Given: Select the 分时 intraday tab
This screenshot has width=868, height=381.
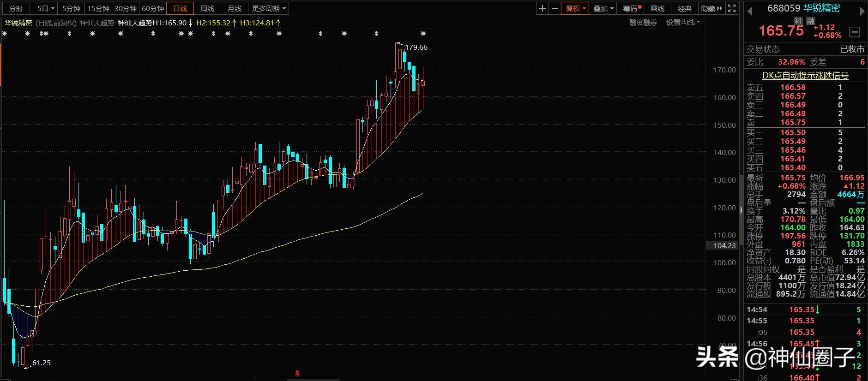Looking at the screenshot, I should (x=16, y=8).
